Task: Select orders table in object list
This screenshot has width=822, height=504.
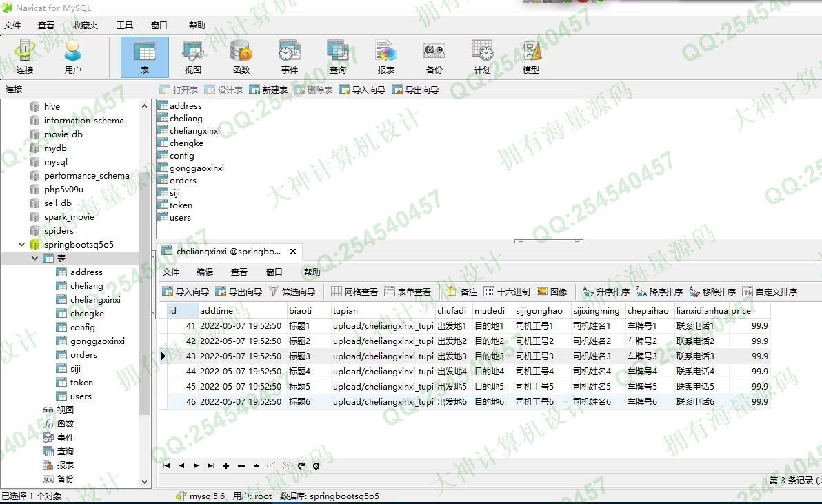Action: tap(183, 181)
